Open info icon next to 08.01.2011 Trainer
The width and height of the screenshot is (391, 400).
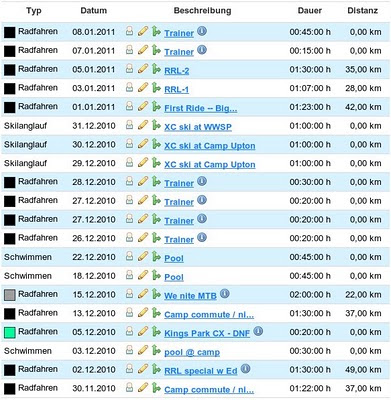pos(202,31)
